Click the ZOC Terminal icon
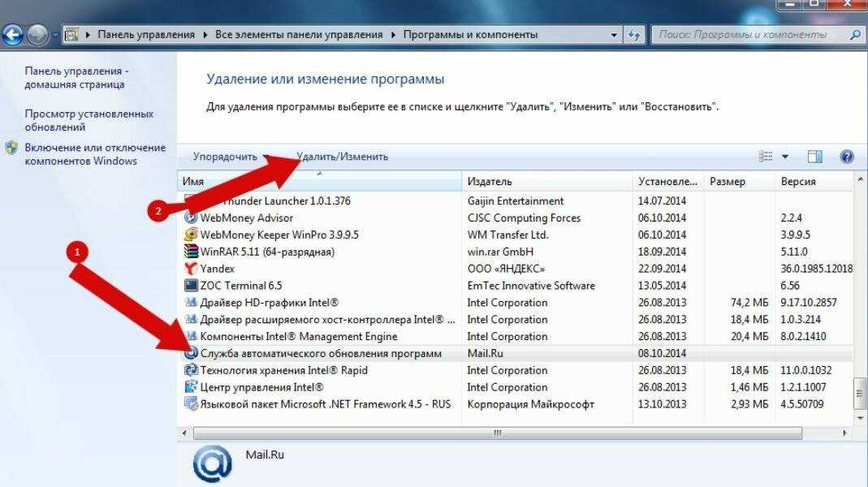 [x=191, y=286]
